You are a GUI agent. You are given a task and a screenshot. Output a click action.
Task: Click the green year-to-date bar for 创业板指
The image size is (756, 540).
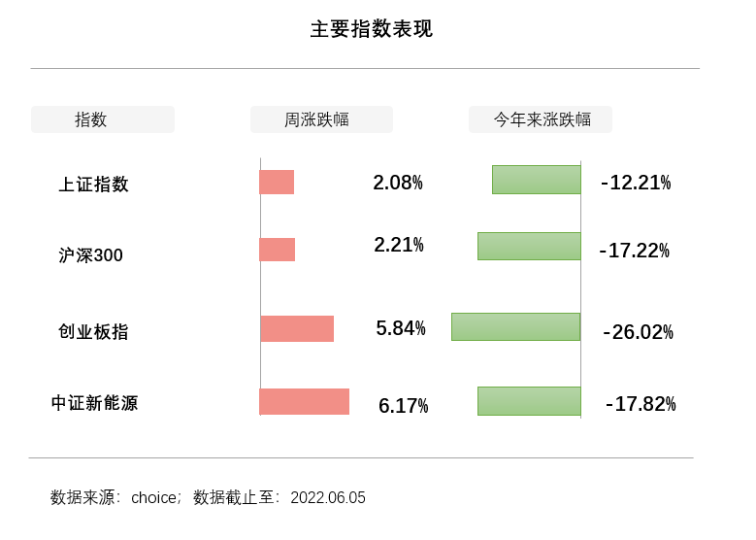[516, 326]
